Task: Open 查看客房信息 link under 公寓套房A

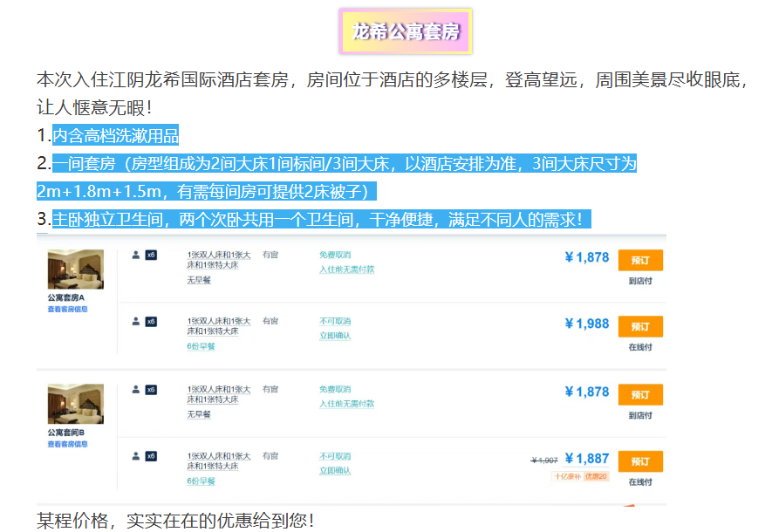Action: tap(67, 310)
